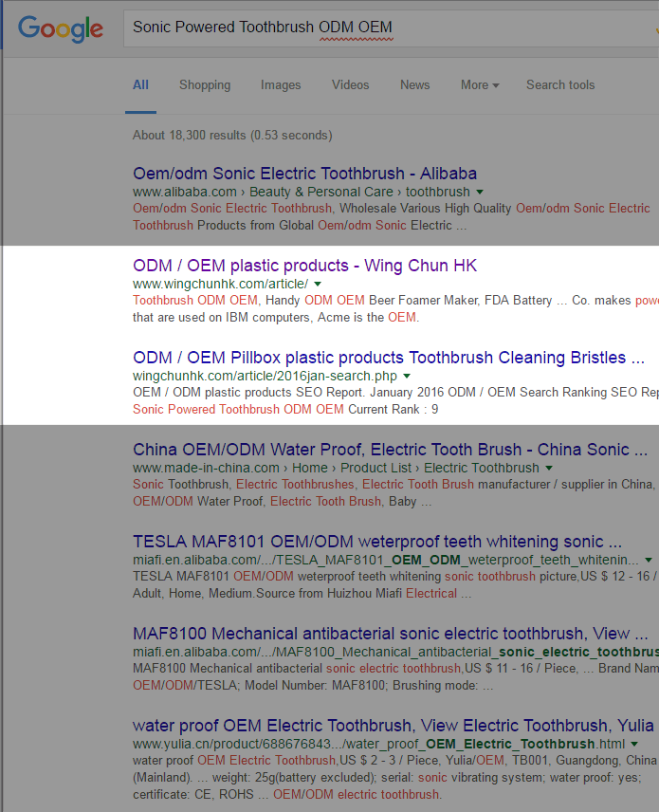
Task: Switch to the Shopping tab
Action: (x=205, y=85)
